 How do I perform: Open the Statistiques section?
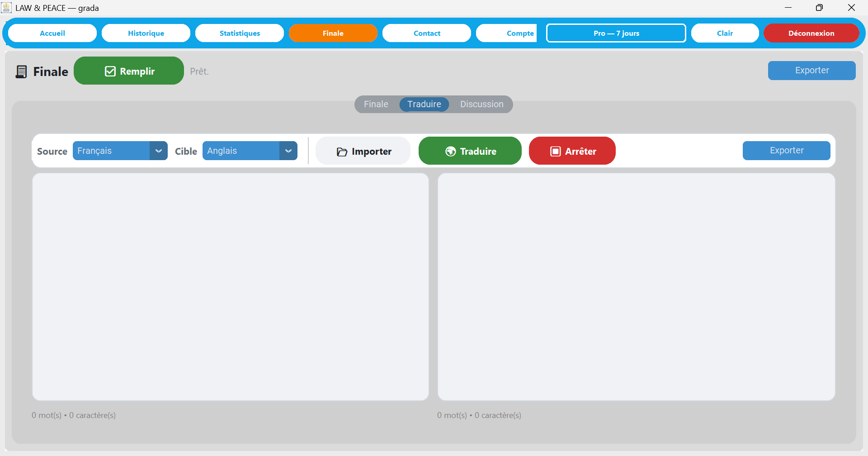pyautogui.click(x=240, y=33)
